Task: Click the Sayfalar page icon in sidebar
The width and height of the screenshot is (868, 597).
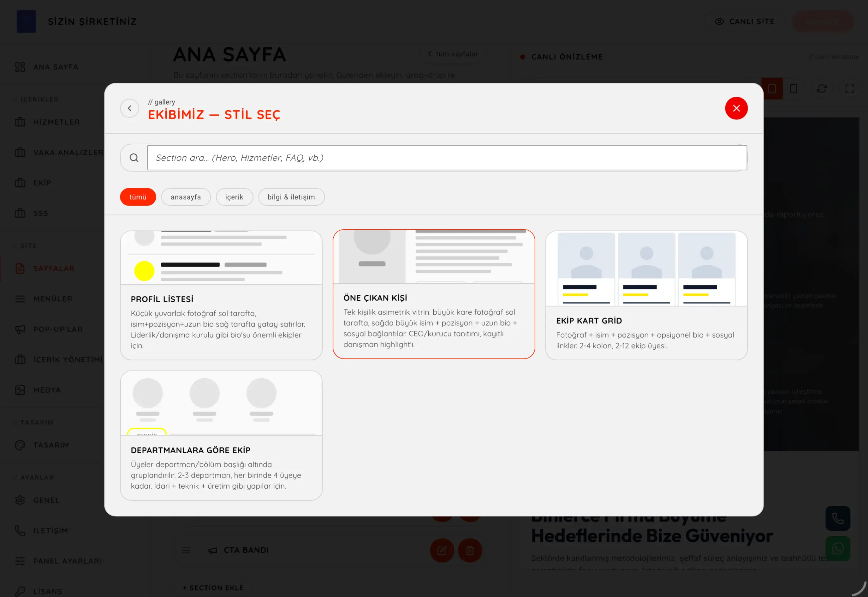Action: click(x=20, y=268)
